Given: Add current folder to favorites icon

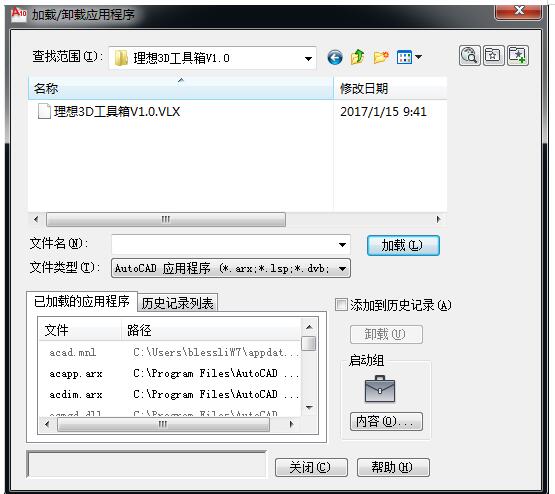Looking at the screenshot, I should [x=518, y=56].
